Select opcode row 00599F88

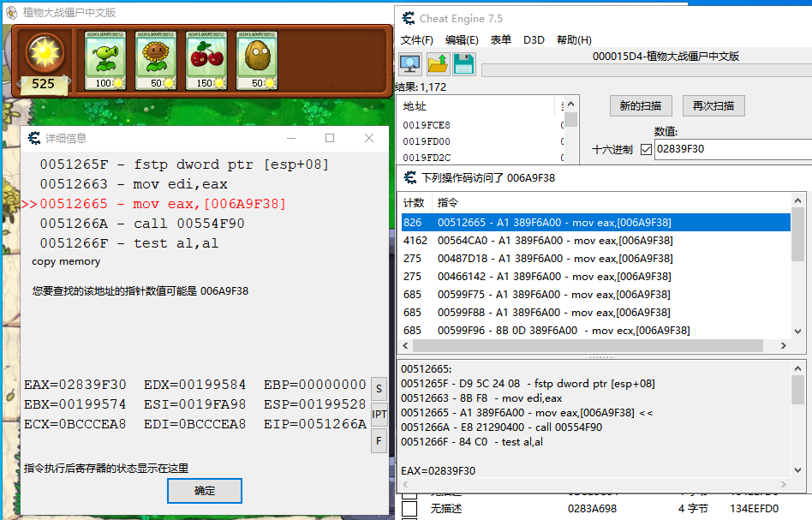[x=595, y=313]
